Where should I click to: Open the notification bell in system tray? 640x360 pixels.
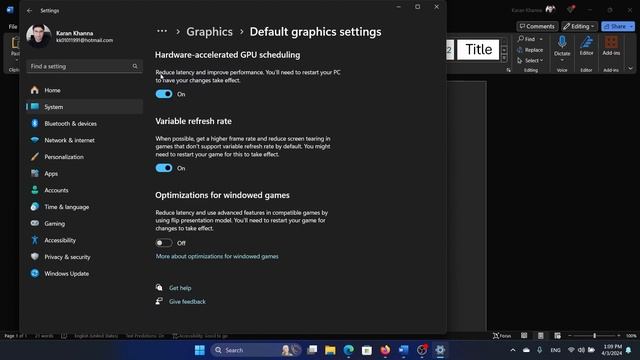coord(629,350)
